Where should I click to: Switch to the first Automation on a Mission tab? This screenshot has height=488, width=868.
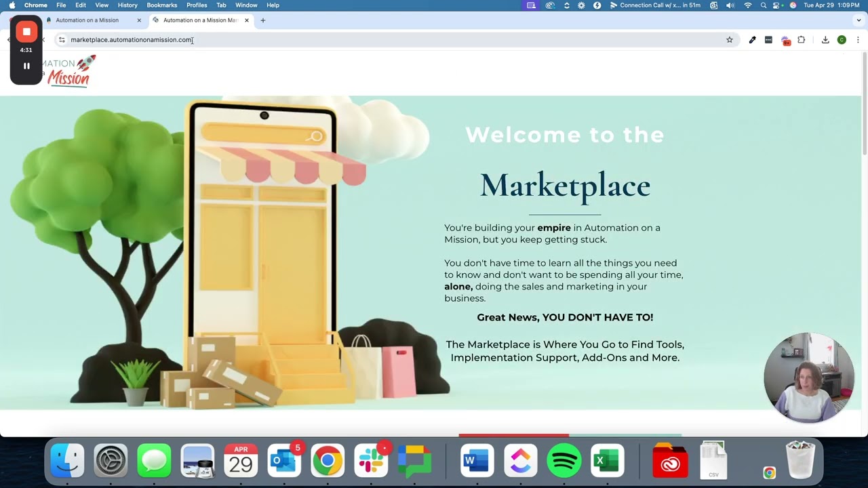(x=92, y=20)
